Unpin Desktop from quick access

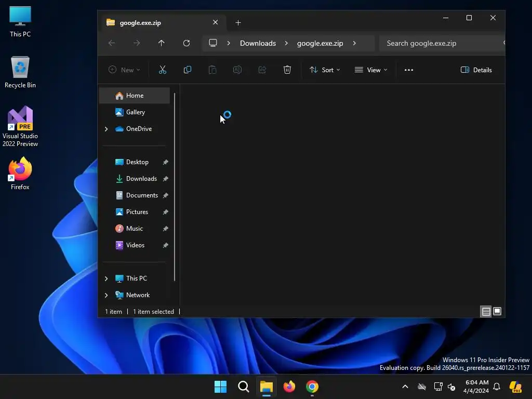(165, 162)
